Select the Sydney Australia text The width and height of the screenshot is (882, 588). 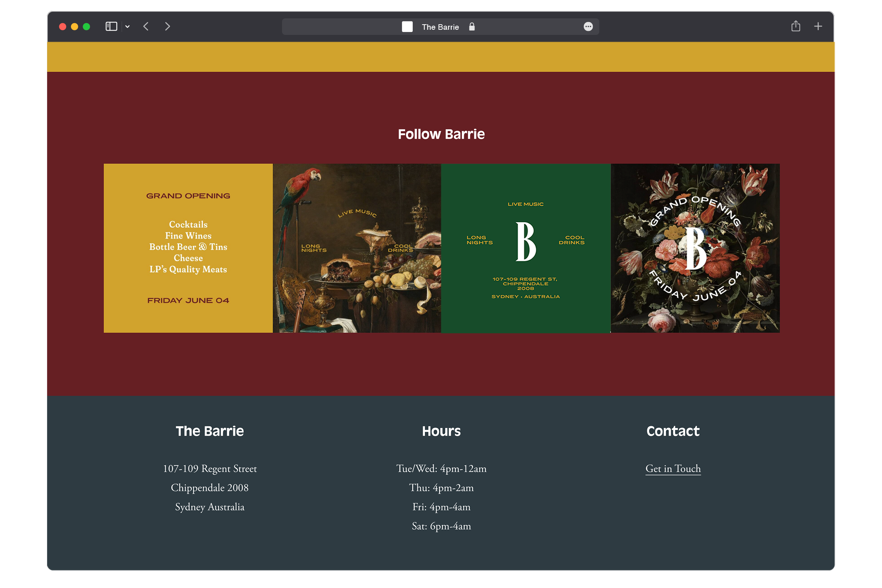point(210,507)
